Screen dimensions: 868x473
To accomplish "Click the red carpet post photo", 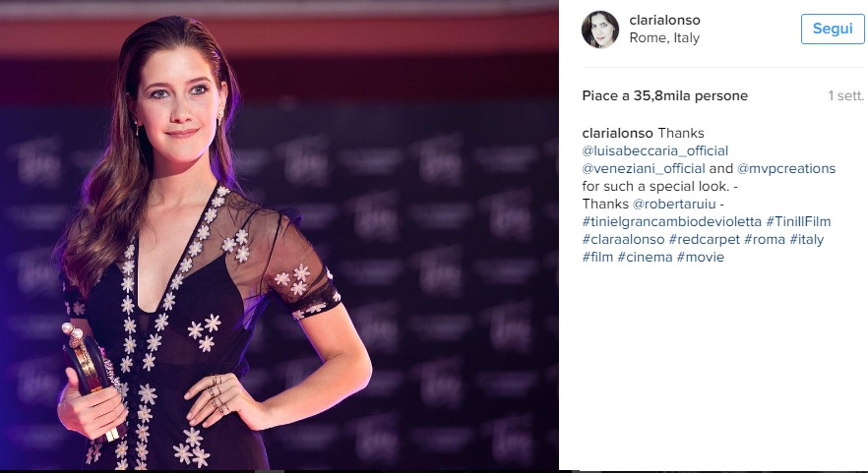I will click(279, 235).
